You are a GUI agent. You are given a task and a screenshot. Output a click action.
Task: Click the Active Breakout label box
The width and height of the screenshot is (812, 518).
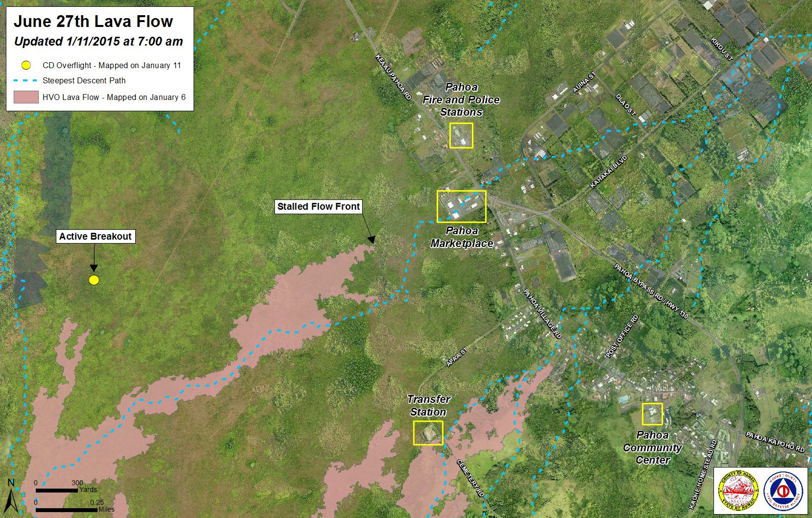(x=96, y=237)
